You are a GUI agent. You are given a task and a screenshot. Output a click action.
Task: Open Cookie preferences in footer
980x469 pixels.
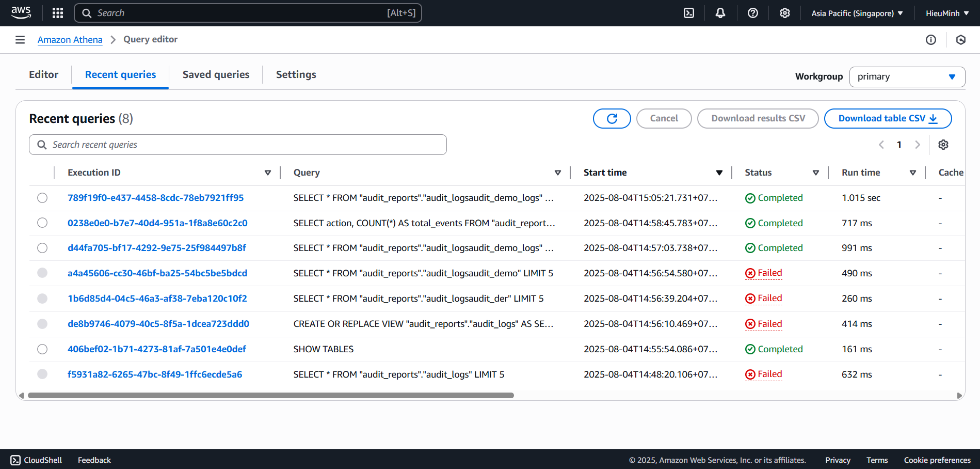pyautogui.click(x=937, y=460)
